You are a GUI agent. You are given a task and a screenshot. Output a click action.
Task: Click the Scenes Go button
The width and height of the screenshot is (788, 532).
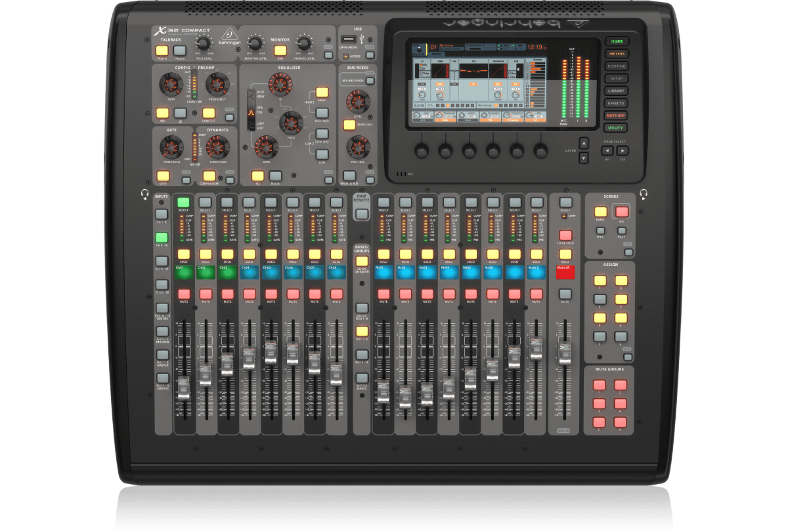(x=621, y=211)
